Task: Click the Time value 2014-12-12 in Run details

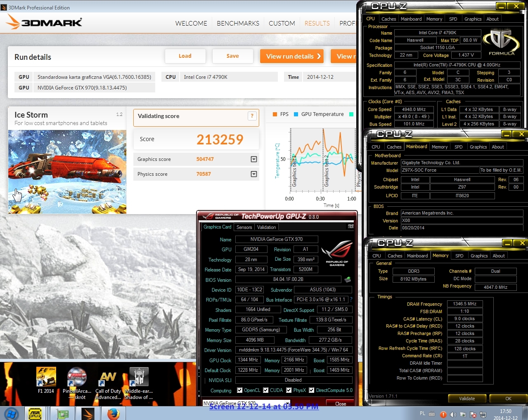Action: tap(320, 77)
